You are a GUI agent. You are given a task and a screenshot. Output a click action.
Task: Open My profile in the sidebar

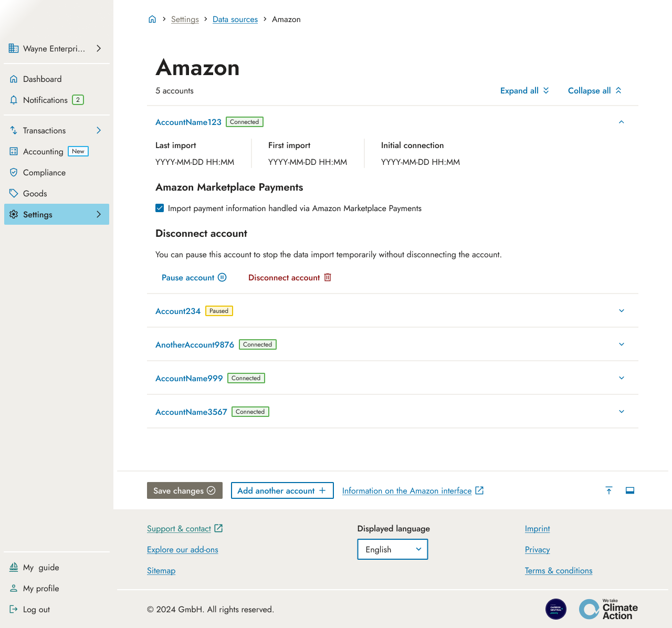[57, 588]
